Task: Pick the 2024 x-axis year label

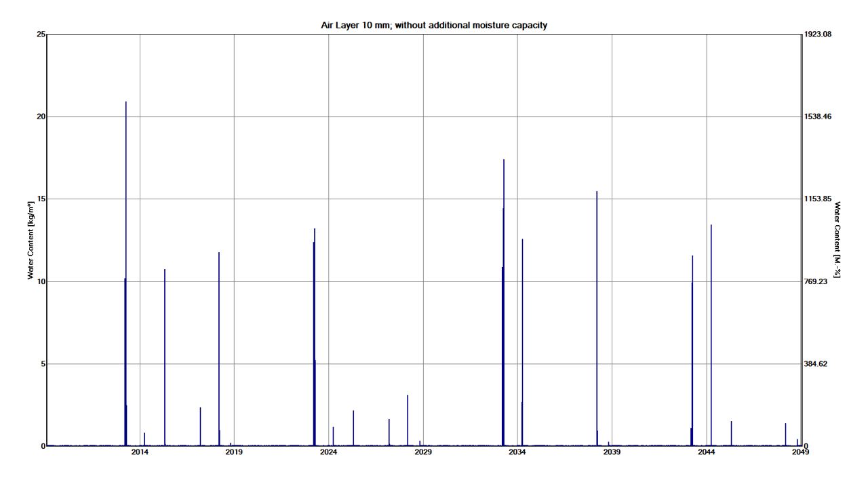Action: 328,452
